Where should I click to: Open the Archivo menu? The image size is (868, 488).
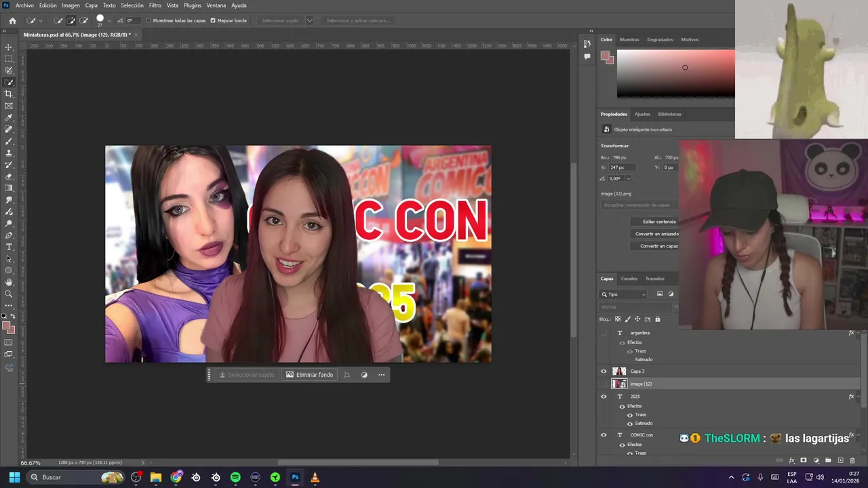coord(24,5)
